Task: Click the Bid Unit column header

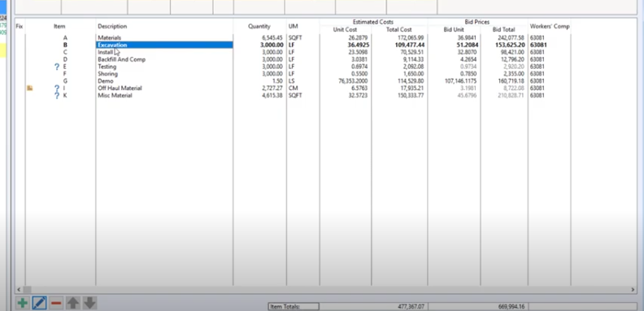Action: coord(454,29)
